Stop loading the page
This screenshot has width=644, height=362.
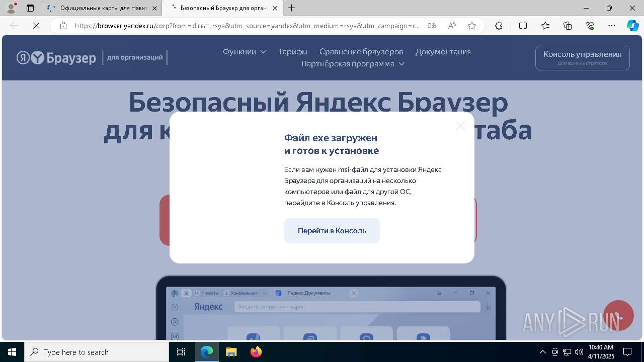click(x=36, y=26)
